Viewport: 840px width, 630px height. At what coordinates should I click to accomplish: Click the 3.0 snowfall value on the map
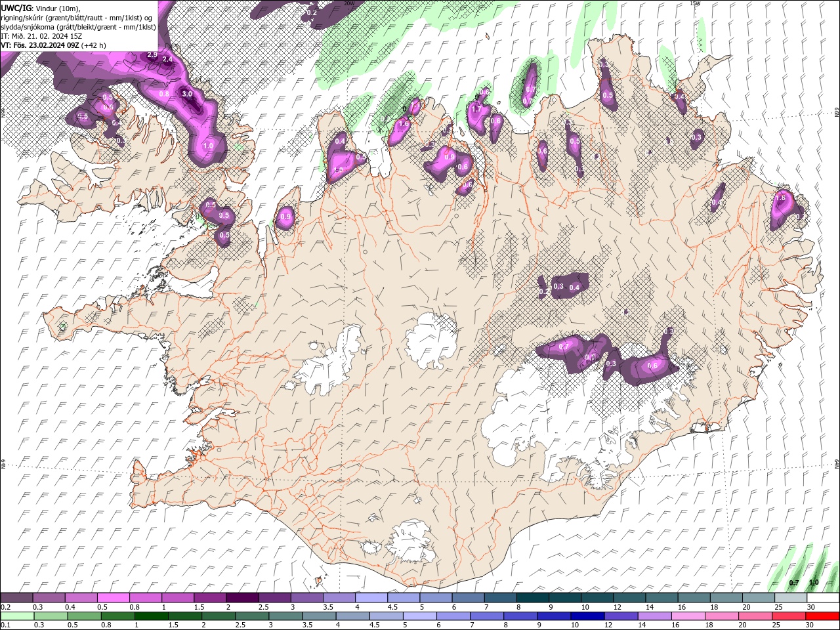click(187, 94)
